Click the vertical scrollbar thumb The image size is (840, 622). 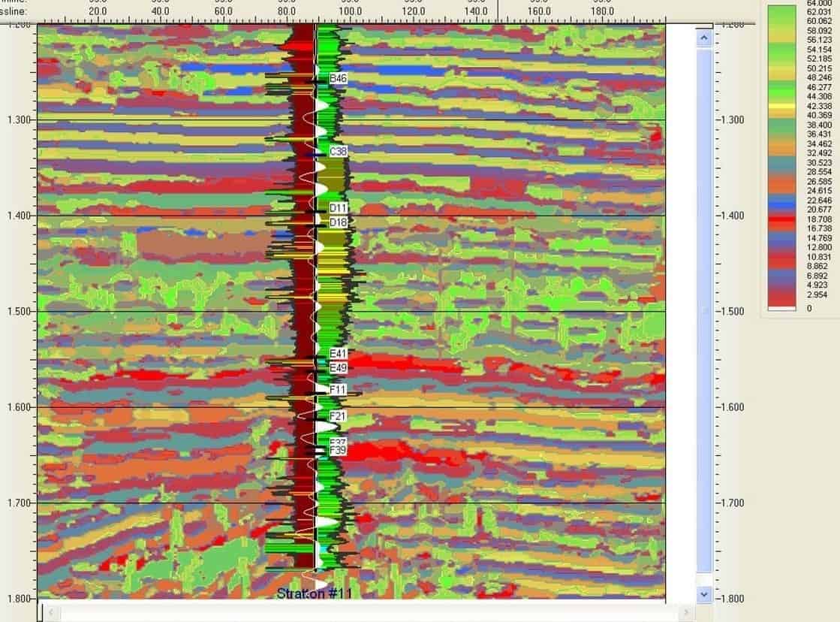704,311
